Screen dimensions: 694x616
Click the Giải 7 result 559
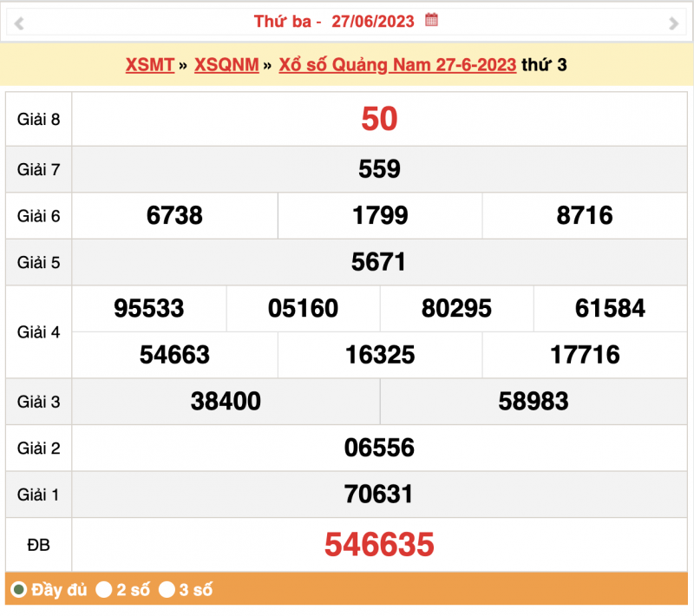(x=379, y=168)
